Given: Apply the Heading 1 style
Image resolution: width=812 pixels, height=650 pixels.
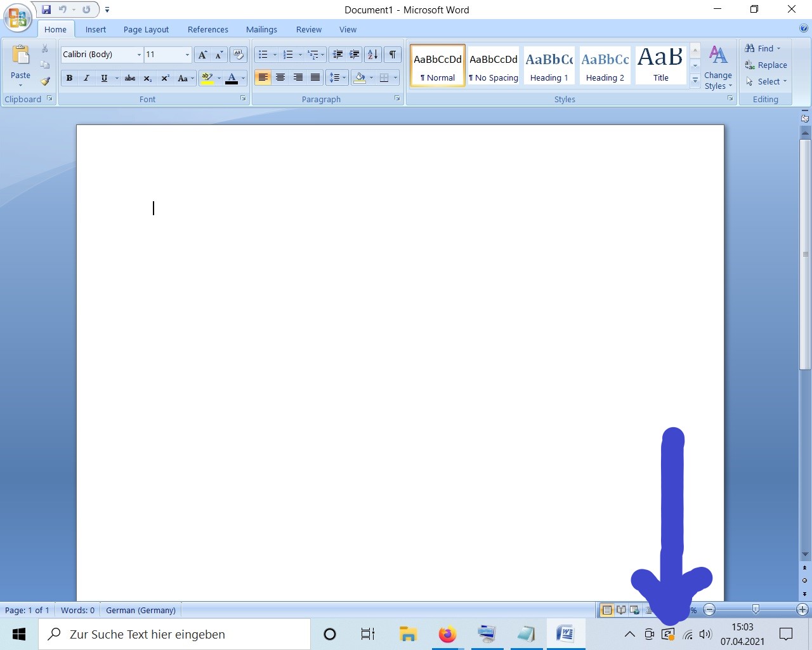Looking at the screenshot, I should (549, 65).
